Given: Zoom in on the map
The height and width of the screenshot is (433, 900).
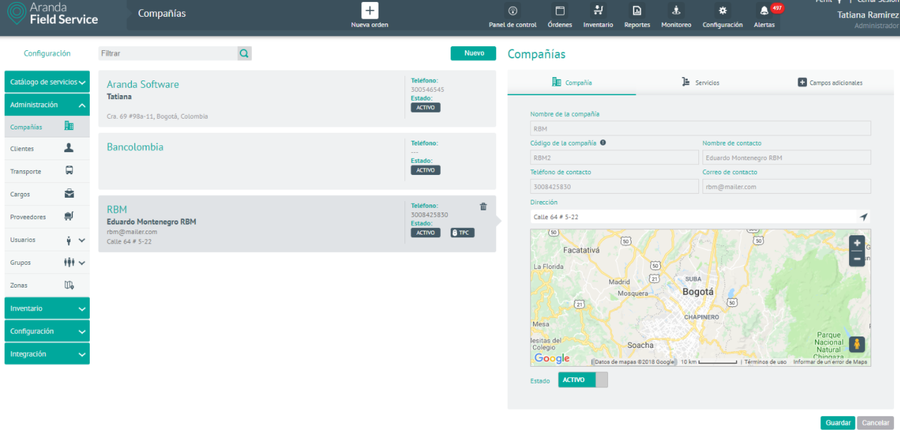Looking at the screenshot, I should [x=857, y=243].
